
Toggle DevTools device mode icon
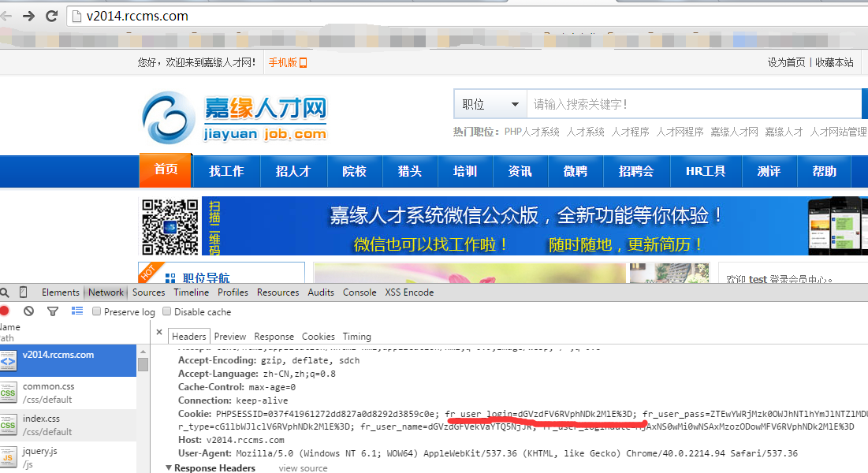point(23,292)
